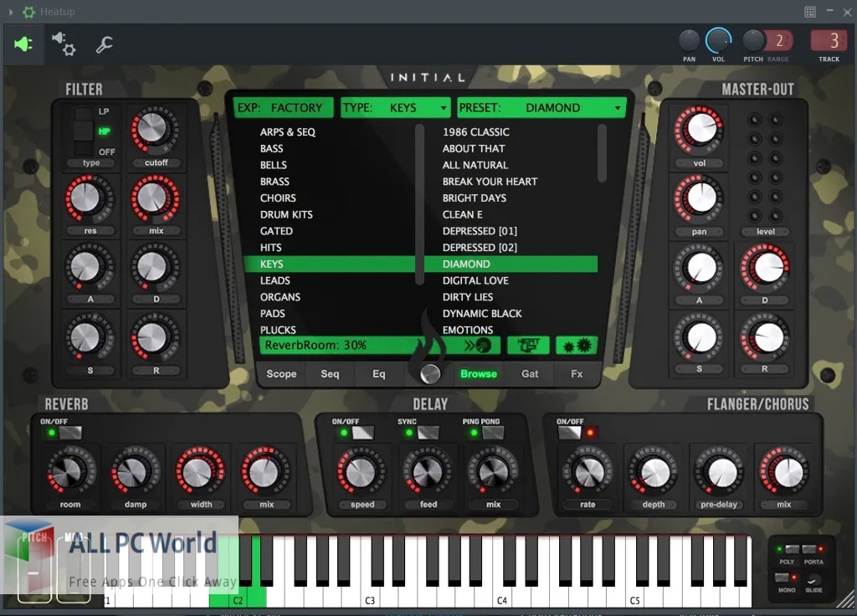Switch to the Gat tab
The image size is (857, 616).
(530, 374)
